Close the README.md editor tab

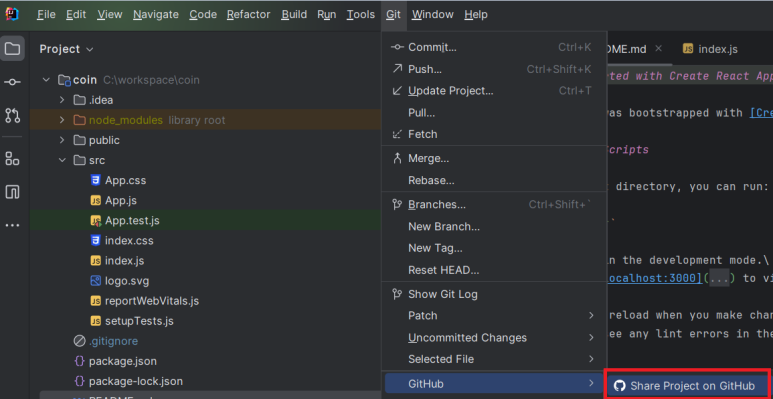[659, 48]
